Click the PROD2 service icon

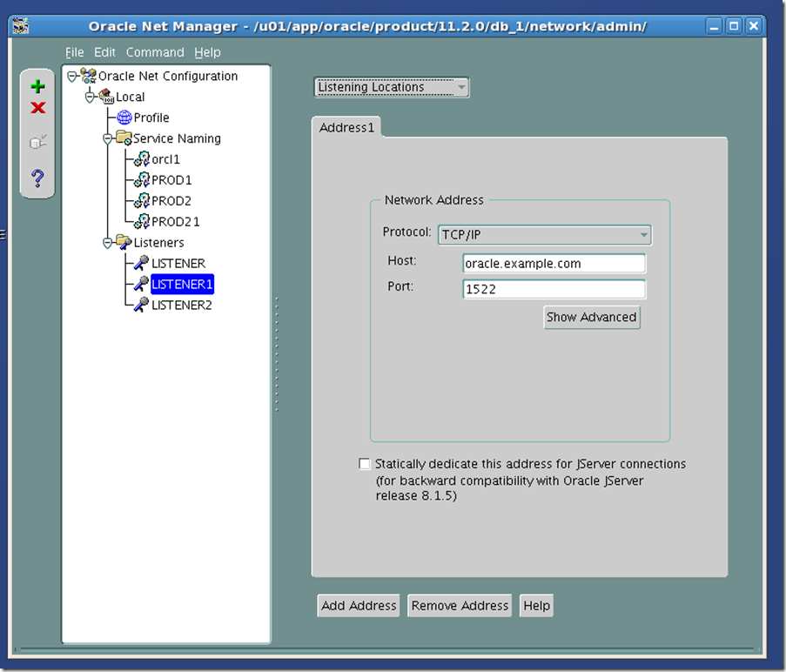(142, 200)
